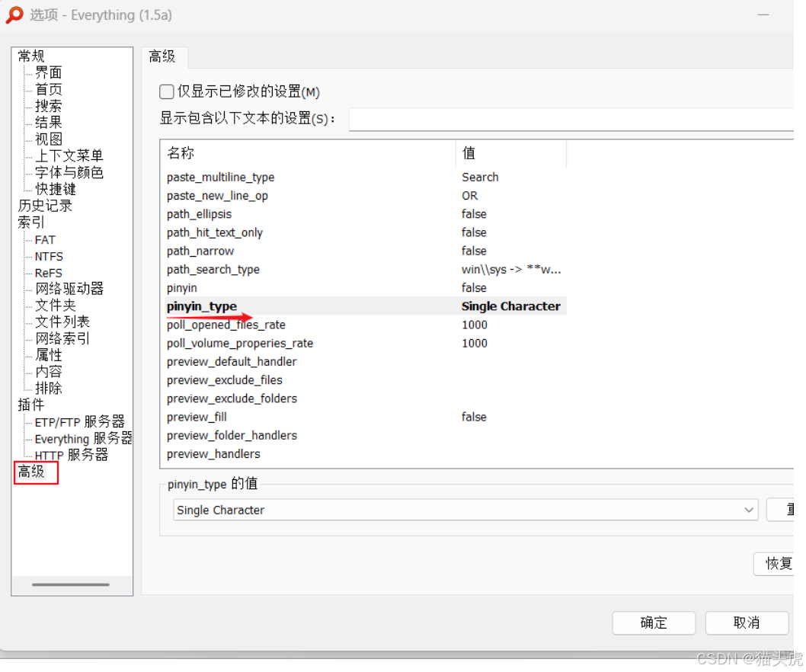Select 高级 in the options tree
The height and width of the screenshot is (672, 806).
[31, 472]
